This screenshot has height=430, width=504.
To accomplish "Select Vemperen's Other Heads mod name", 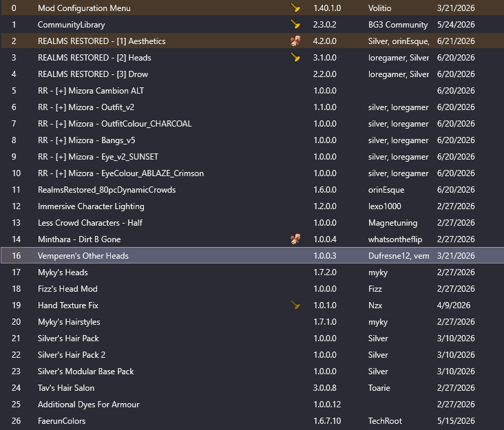I will (83, 256).
